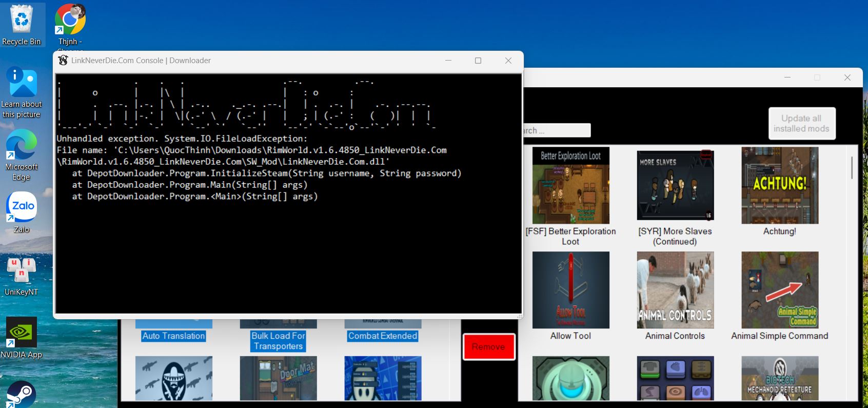
Task: Click the mod list vertical scrollbar
Action: click(x=852, y=168)
